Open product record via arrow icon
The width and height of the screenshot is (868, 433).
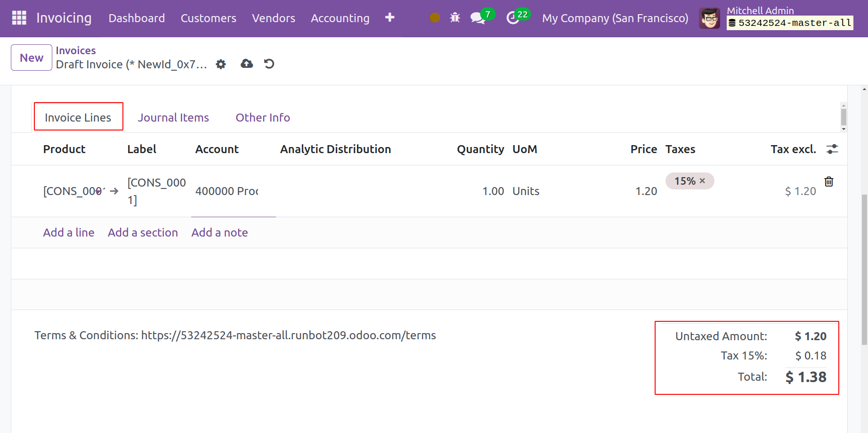114,191
